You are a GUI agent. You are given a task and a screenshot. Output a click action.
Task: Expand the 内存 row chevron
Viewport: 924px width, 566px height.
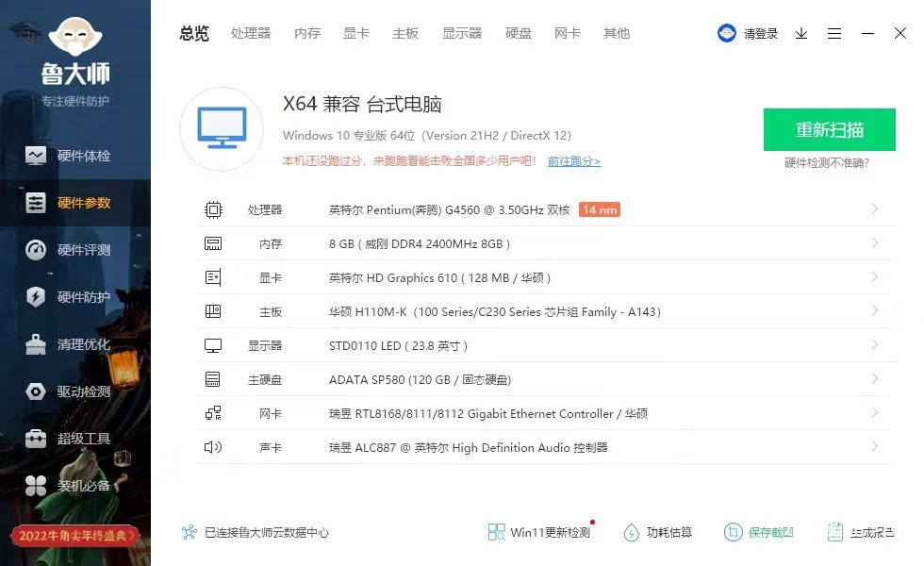[x=875, y=242]
